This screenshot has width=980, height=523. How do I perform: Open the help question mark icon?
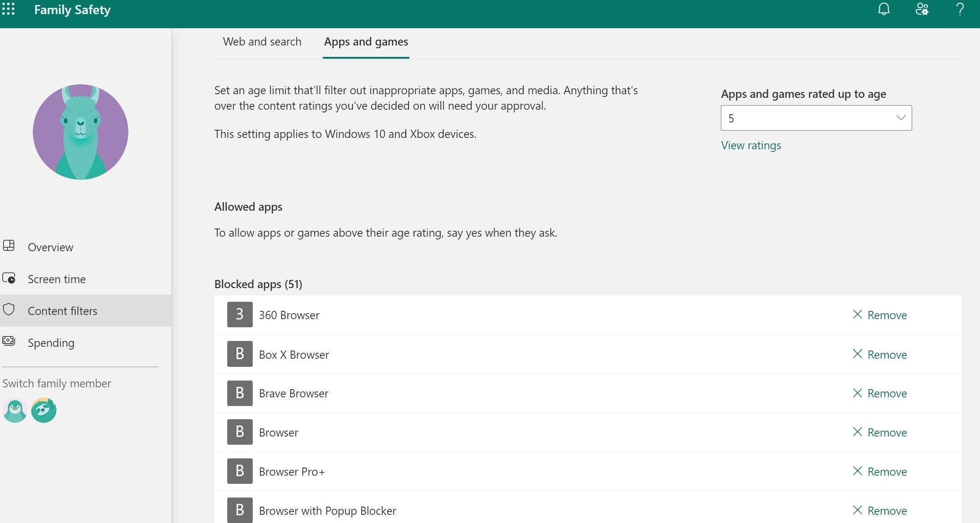click(x=960, y=9)
